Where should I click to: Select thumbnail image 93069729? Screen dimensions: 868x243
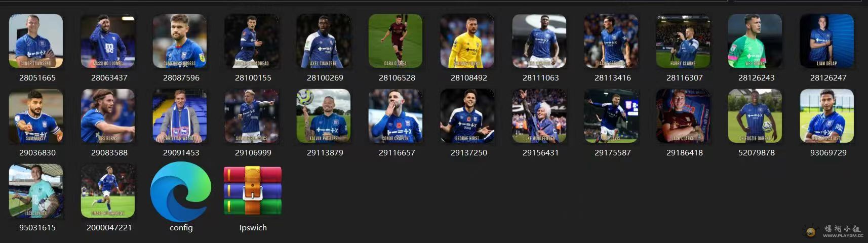(827, 116)
